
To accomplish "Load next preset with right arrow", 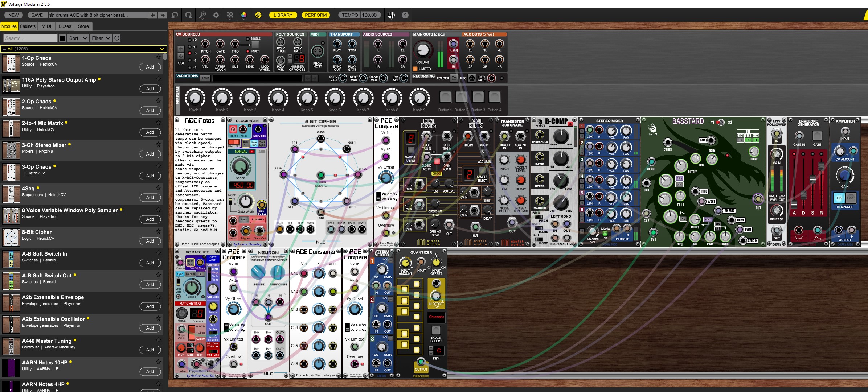I will pyautogui.click(x=163, y=15).
